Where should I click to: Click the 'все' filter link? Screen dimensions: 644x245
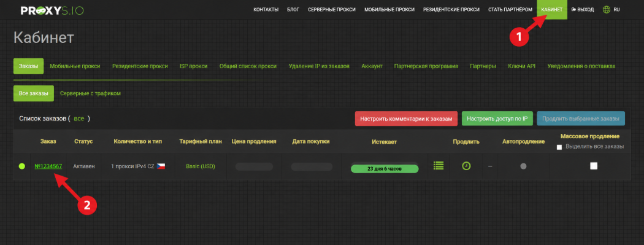79,119
